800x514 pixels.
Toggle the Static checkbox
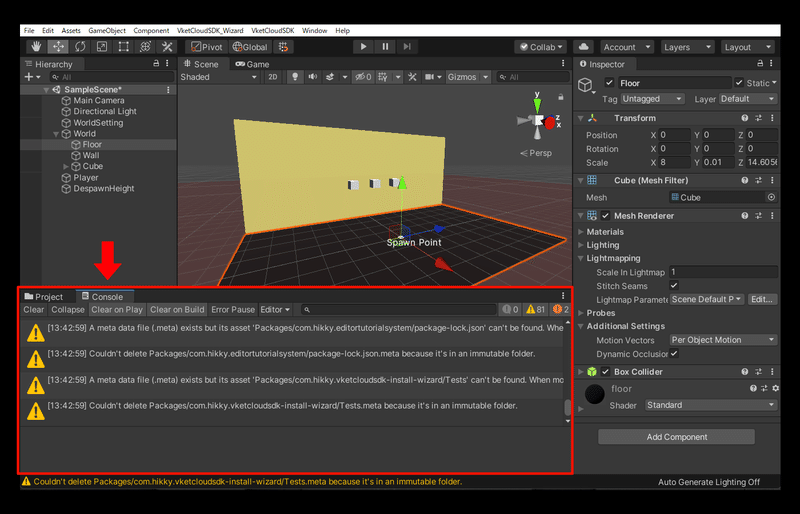739,82
